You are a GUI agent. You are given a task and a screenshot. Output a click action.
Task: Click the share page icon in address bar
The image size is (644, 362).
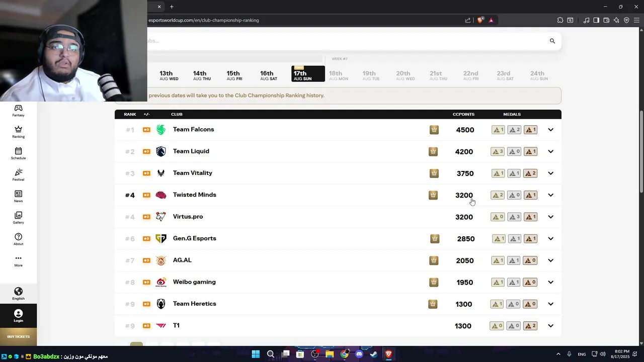coord(468,20)
